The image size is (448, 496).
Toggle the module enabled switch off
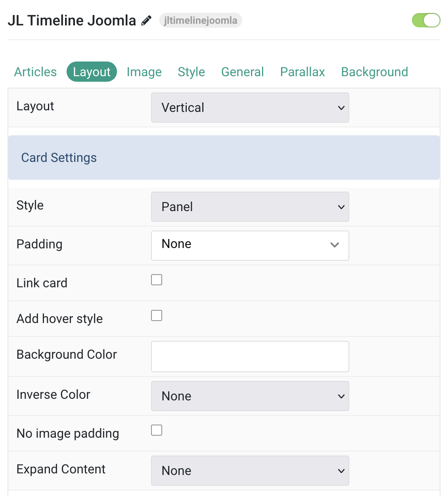click(x=426, y=20)
